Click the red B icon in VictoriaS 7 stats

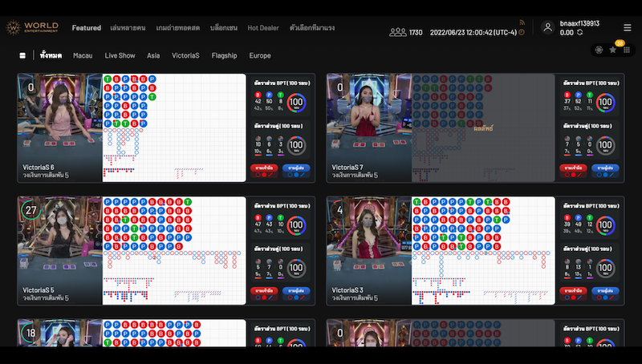[567, 95]
